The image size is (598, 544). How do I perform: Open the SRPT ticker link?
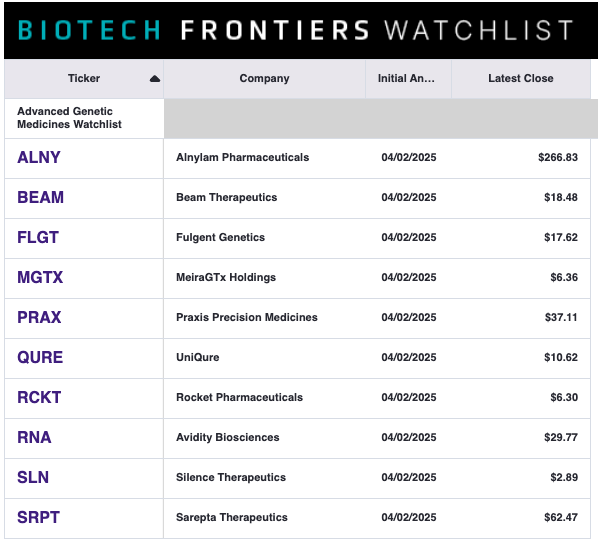tap(38, 518)
